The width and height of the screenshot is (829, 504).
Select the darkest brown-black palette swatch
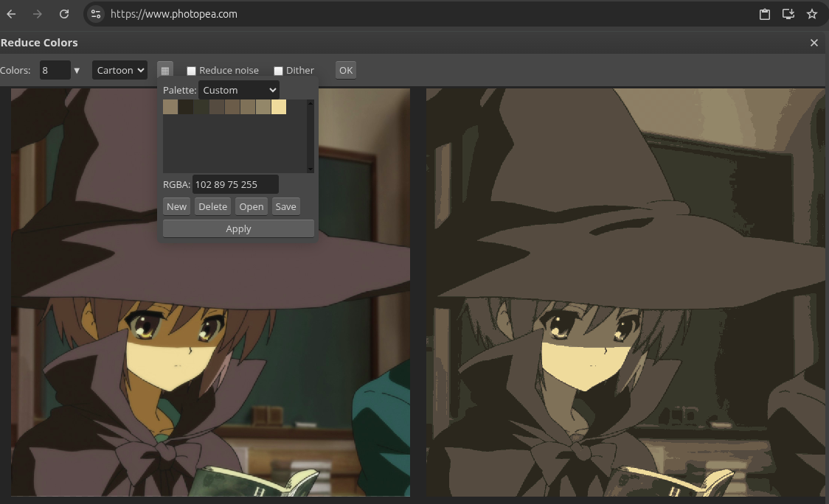point(186,107)
